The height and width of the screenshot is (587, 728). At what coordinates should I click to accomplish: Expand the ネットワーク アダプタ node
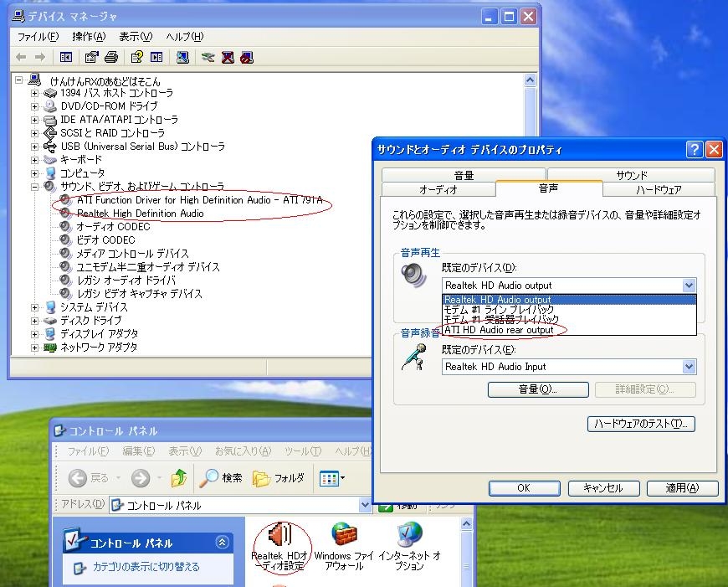[x=35, y=348]
